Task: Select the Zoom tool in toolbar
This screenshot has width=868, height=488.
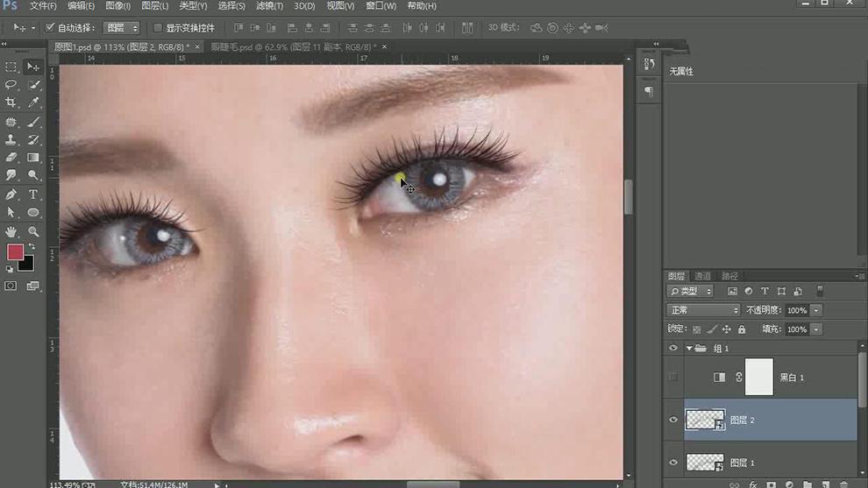Action: 33,232
